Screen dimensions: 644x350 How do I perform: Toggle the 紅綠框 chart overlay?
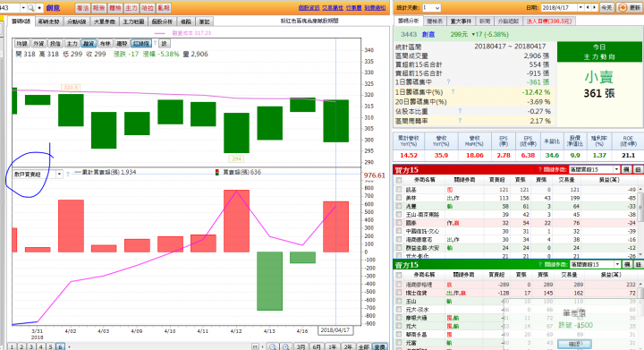tap(141, 44)
